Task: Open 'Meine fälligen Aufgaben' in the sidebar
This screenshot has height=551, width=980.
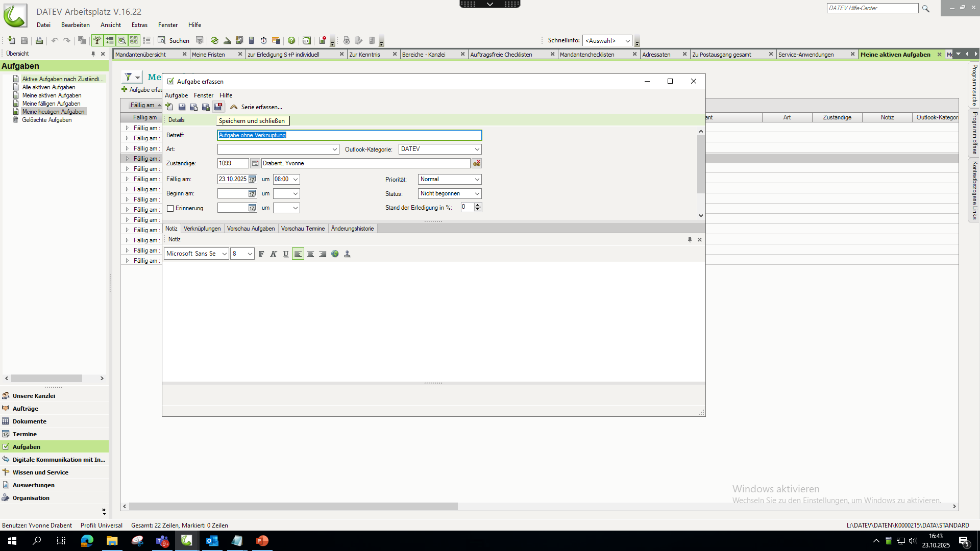Action: tap(51, 104)
